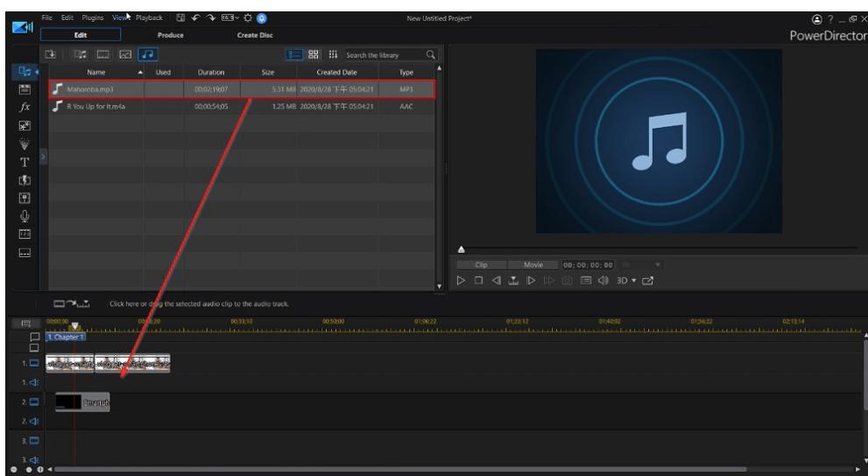This screenshot has height=476, width=868.
Task: Open the Media Room sidebar icon
Action: point(25,72)
